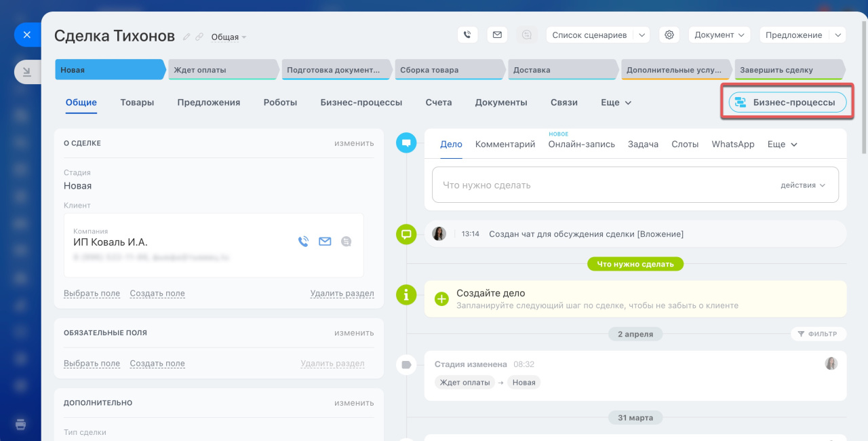Image resolution: width=868 pixels, height=441 pixels.
Task: Open the Онлайн-запись timeline tab
Action: pyautogui.click(x=582, y=144)
